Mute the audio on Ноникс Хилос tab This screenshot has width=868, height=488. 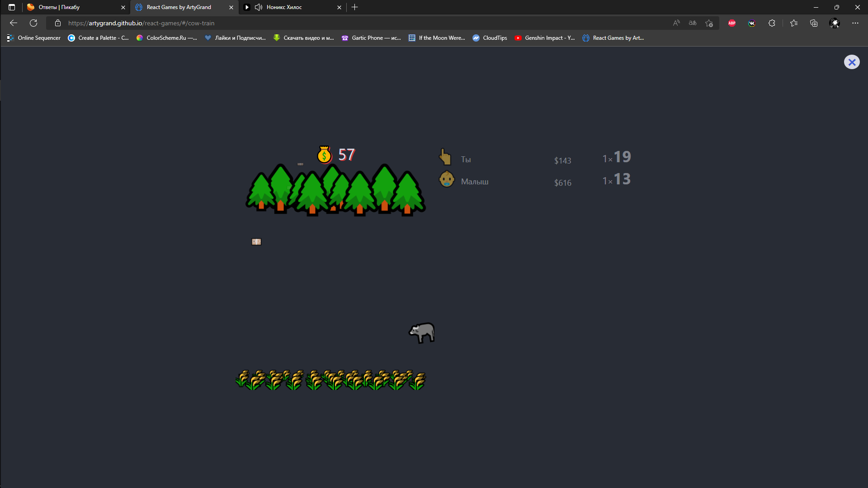(259, 7)
